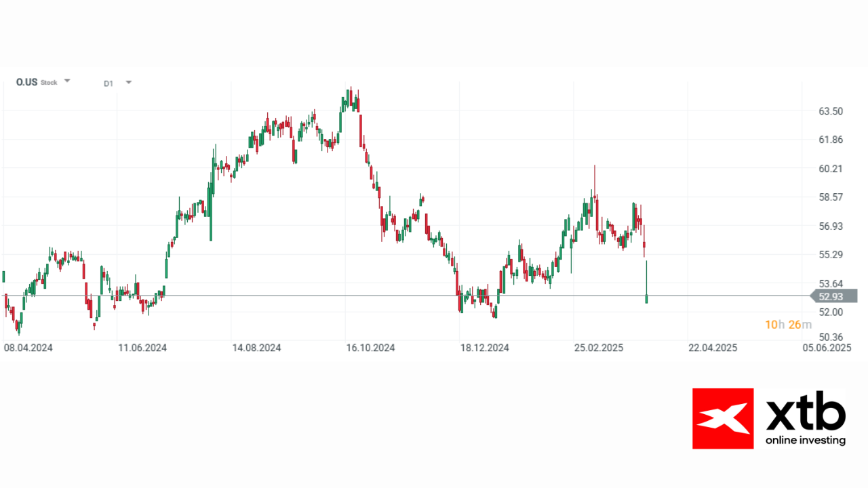Select the 14.08.2024 date axis label

pos(256,348)
